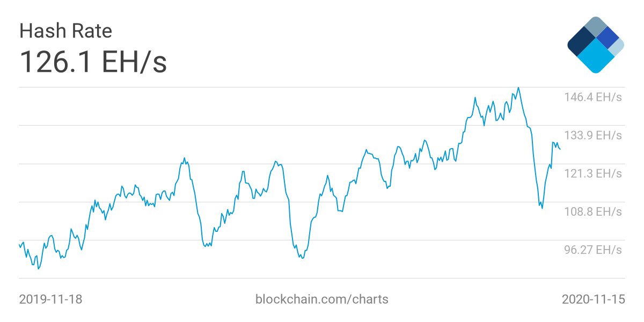Choose the 108.8 EH/s axis label
Screen dimensions: 644x322
pos(592,211)
